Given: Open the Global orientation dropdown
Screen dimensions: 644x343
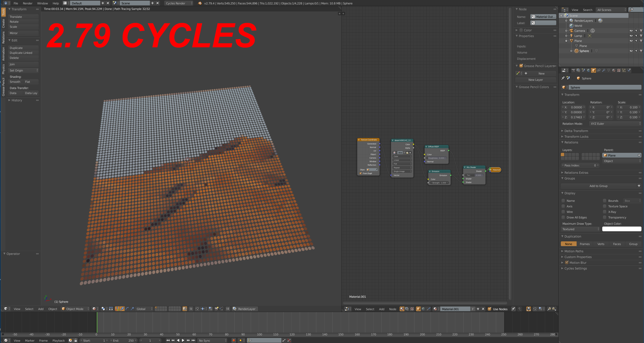Looking at the screenshot, I should click(x=144, y=309).
